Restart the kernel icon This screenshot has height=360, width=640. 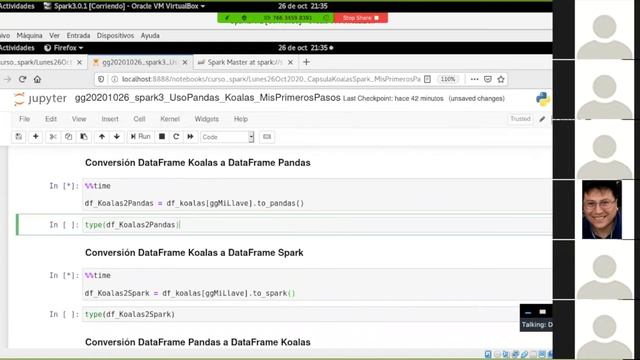point(176,137)
